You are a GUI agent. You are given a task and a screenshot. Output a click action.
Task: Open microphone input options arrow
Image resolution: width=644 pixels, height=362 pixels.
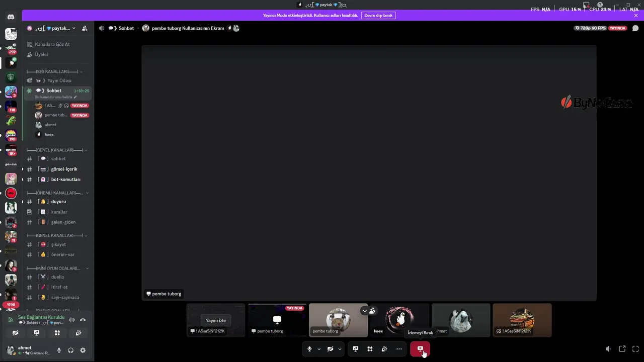(319, 349)
